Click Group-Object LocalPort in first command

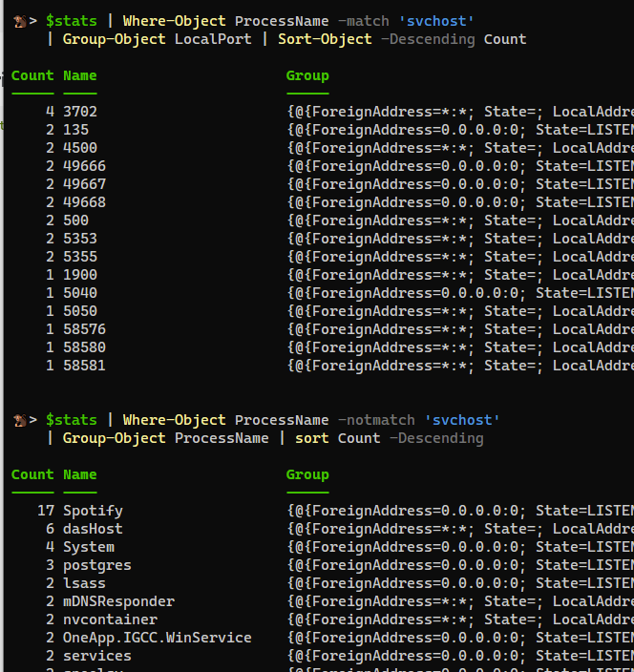[x=157, y=39]
